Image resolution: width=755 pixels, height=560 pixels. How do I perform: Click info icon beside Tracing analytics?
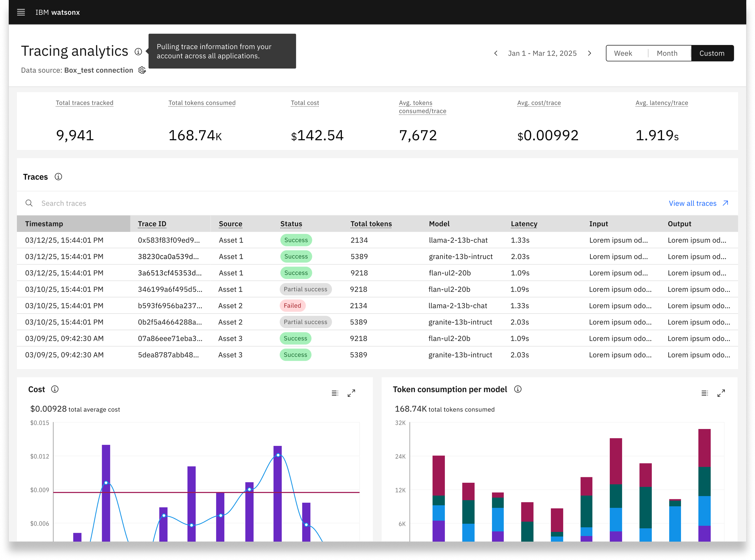[138, 52]
